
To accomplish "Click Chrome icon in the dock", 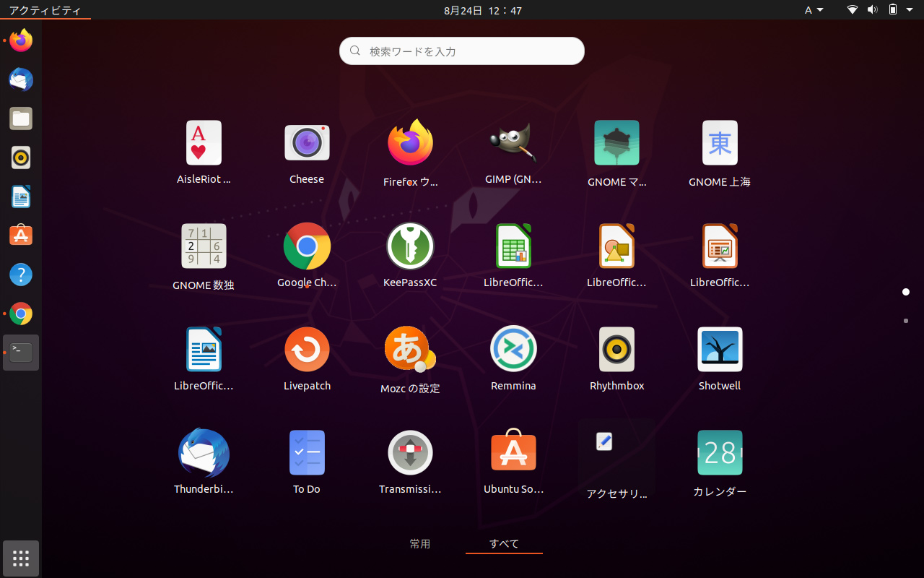I will pos(21,314).
